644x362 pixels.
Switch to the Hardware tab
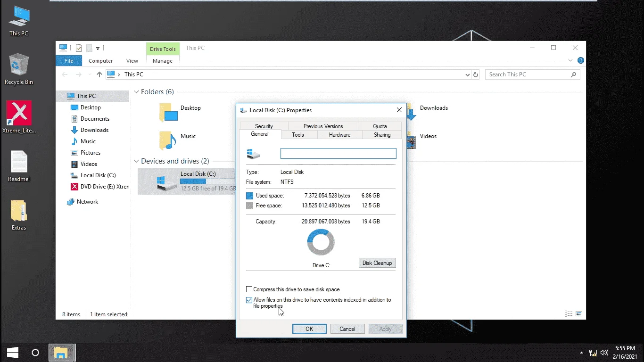click(x=340, y=135)
